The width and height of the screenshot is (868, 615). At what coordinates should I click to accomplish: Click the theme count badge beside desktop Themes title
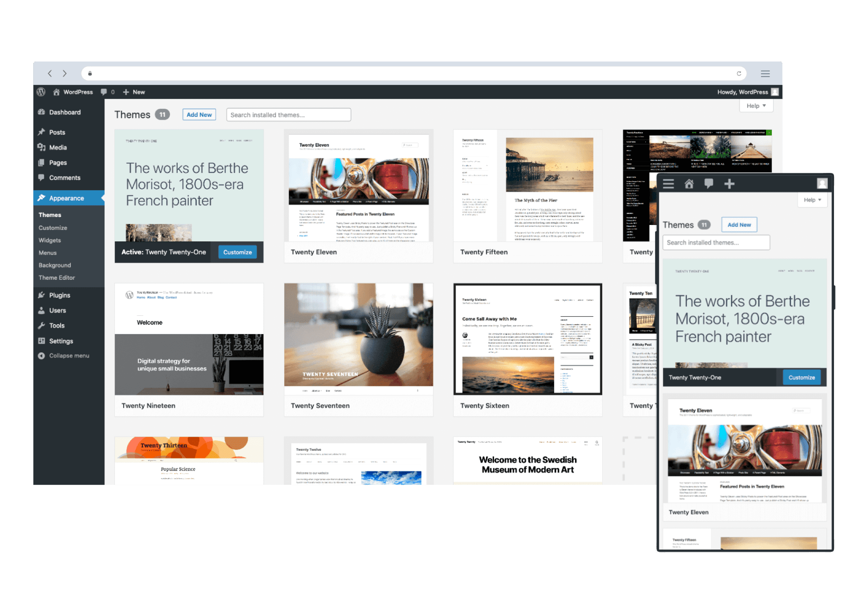(162, 114)
